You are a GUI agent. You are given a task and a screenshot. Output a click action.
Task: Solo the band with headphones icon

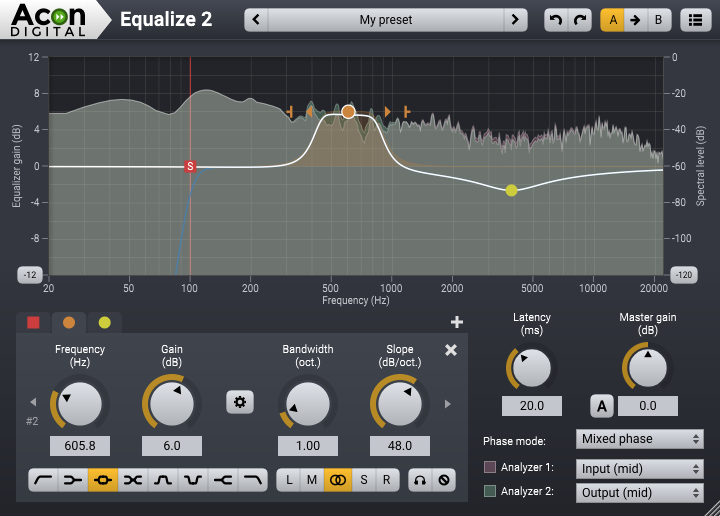(420, 480)
